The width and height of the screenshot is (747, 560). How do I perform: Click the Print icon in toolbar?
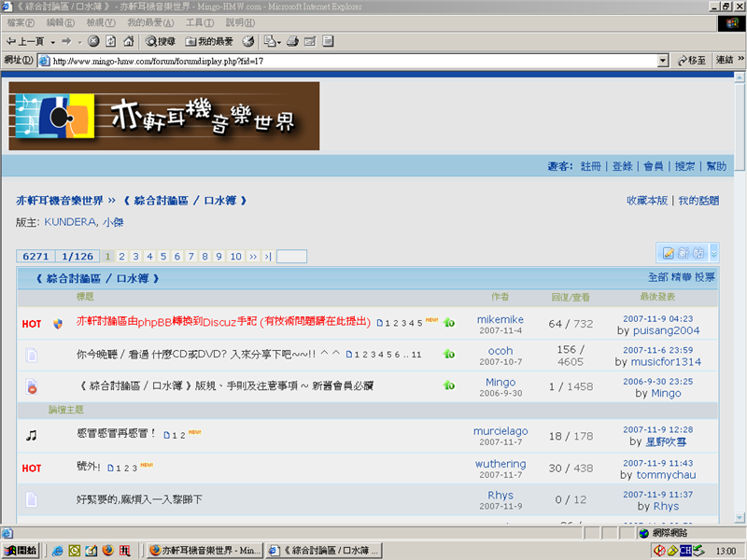(292, 41)
